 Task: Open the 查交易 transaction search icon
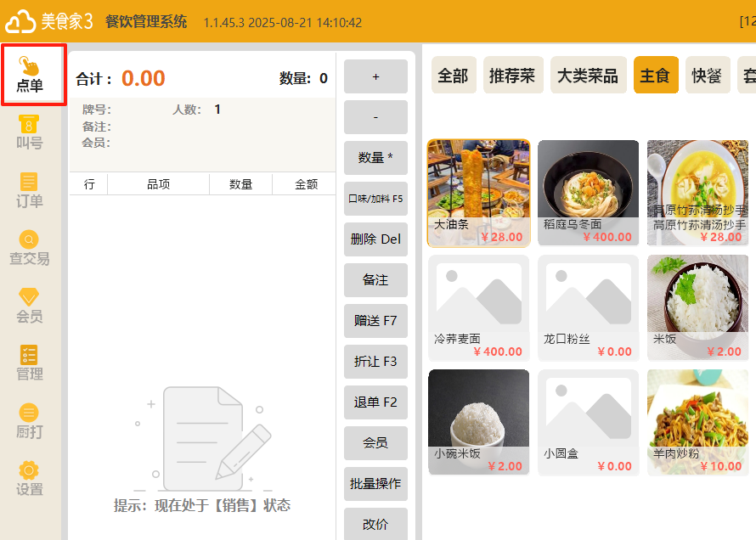tap(29, 248)
